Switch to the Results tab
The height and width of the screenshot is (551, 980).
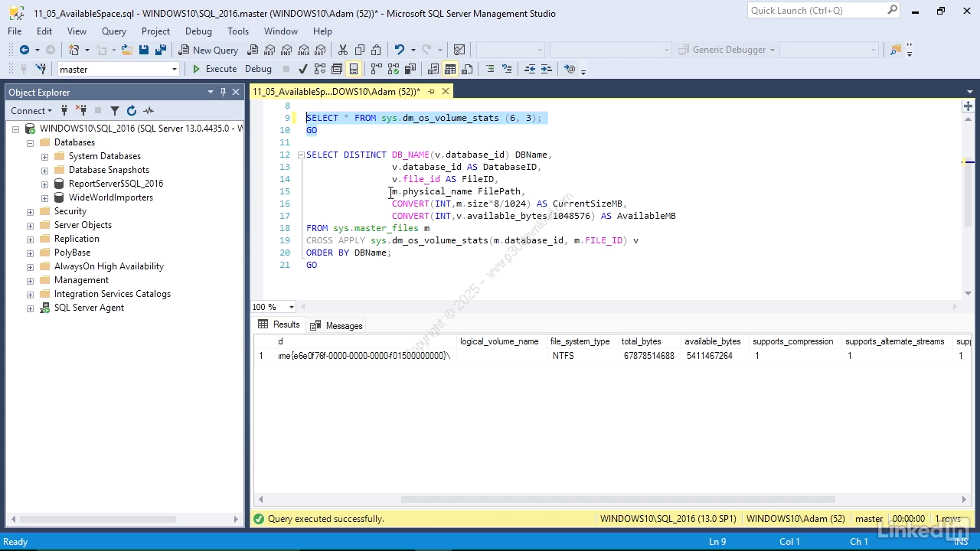click(x=279, y=324)
